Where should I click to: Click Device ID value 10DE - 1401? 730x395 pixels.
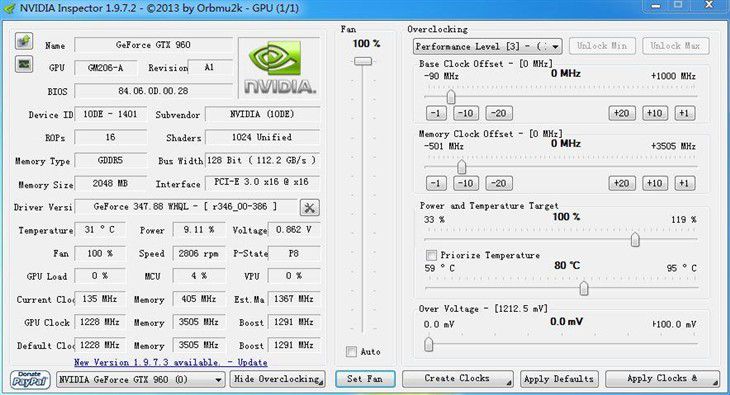pos(110,114)
